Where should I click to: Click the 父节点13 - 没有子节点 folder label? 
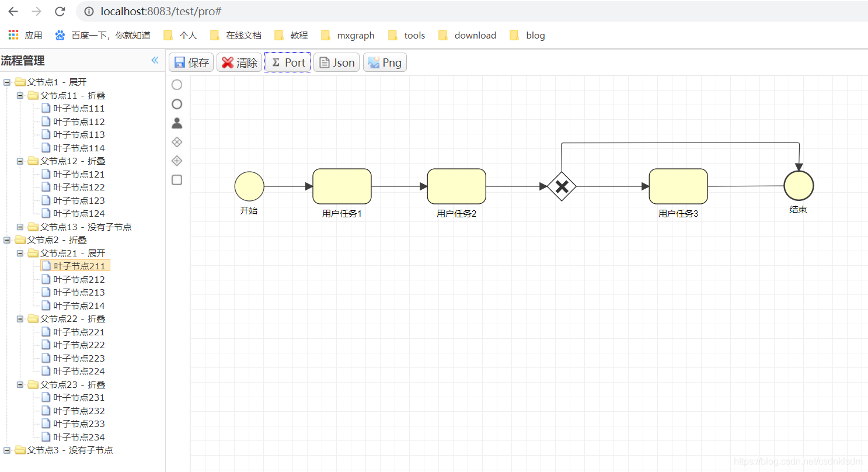click(x=86, y=227)
